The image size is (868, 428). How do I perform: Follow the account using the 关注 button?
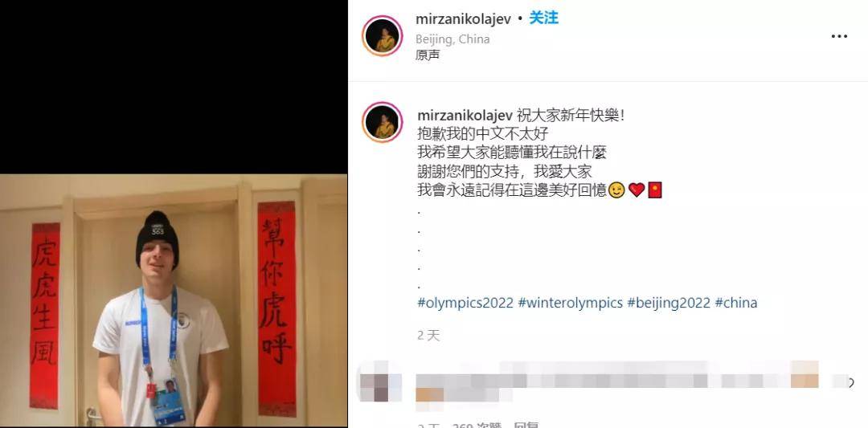(x=543, y=18)
